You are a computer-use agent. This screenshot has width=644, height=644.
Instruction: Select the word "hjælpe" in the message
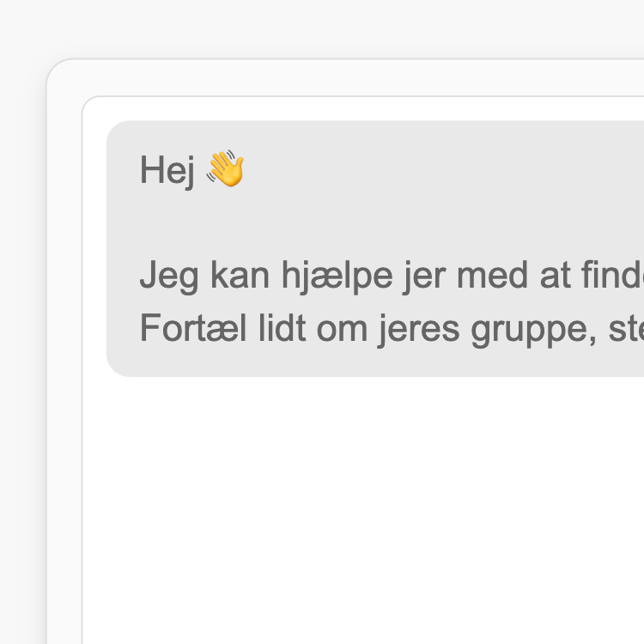(x=337, y=276)
